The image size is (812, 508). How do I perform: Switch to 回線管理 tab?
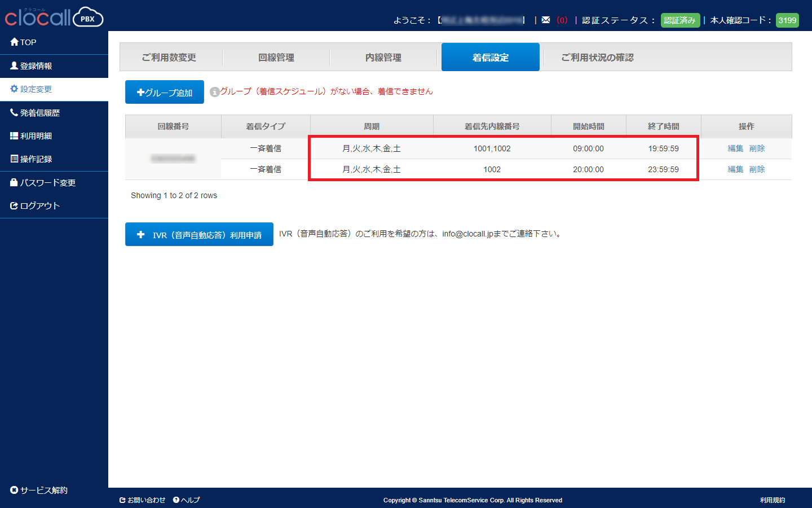[x=276, y=58]
